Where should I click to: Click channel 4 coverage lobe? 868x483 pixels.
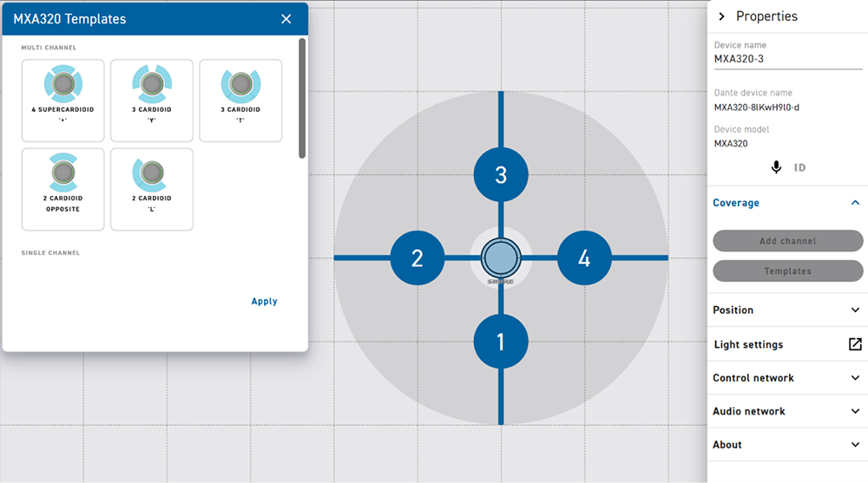coord(584,258)
